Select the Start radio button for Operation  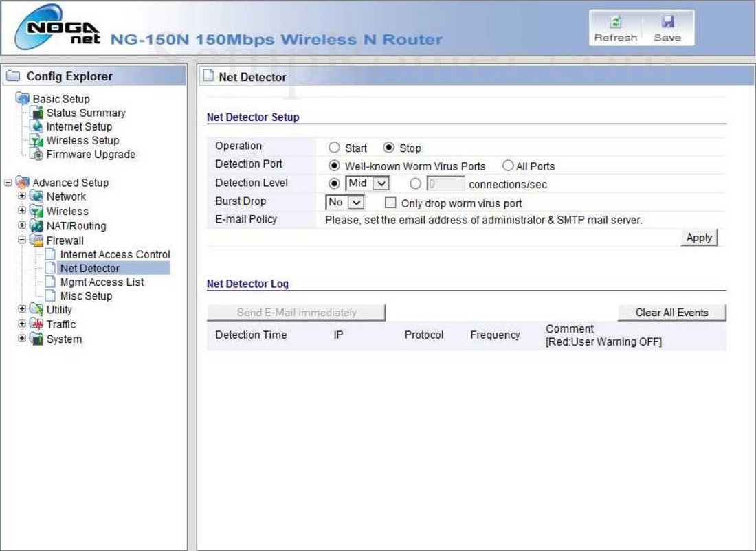click(x=333, y=147)
